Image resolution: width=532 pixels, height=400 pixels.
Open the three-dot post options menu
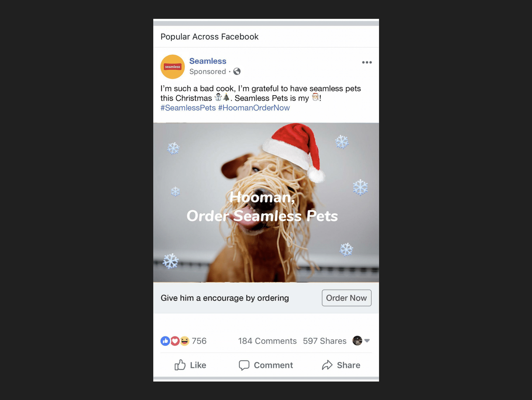[x=367, y=62]
